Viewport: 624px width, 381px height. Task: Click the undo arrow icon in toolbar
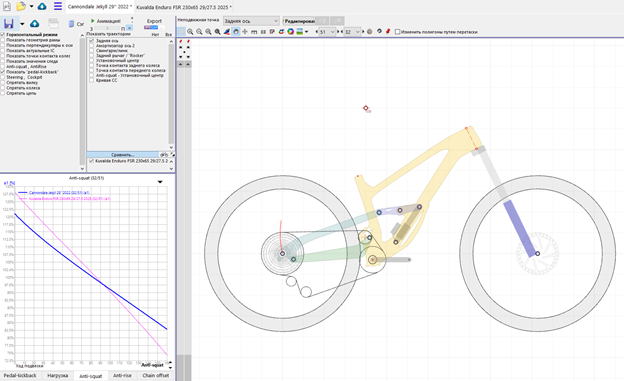[x=379, y=31]
